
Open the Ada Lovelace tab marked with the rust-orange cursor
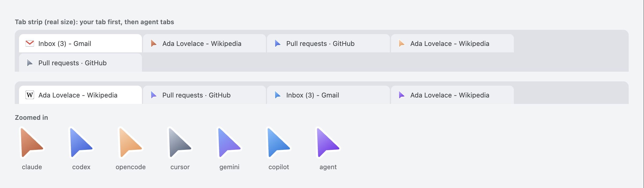tap(204, 43)
